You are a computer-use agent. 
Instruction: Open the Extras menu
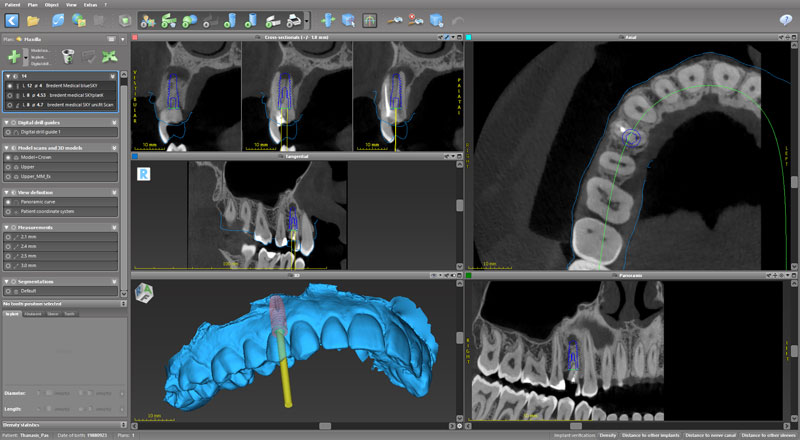(90, 4)
